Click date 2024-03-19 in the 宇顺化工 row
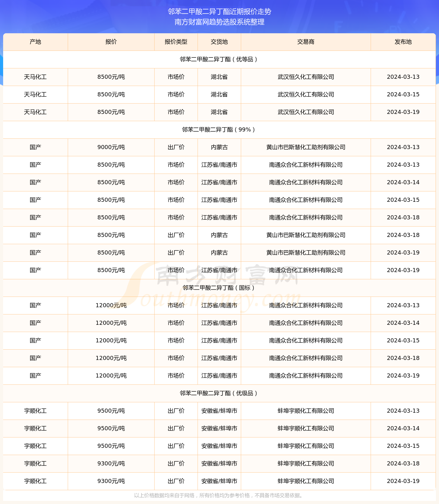This screenshot has width=439, height=504. coord(403,481)
